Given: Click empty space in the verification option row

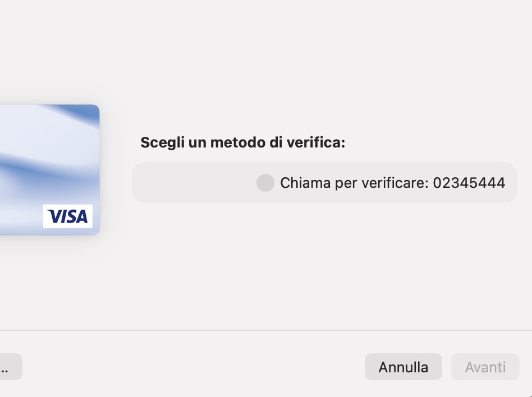Looking at the screenshot, I should [191, 183].
